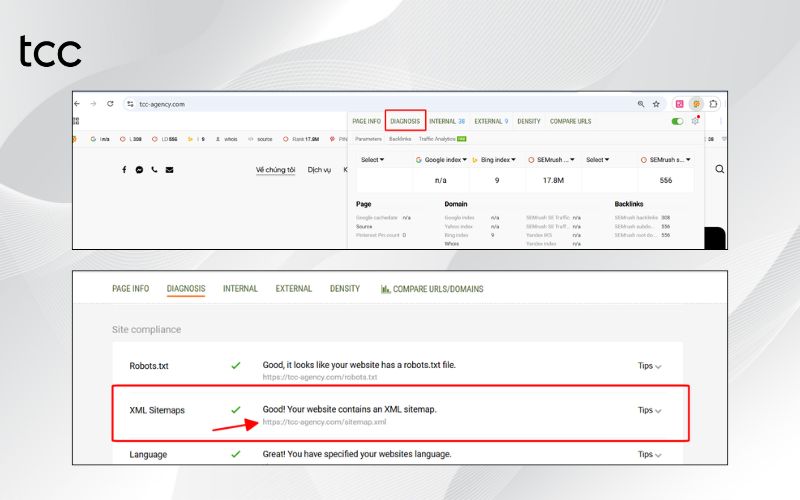Click the Rank 17.8M parameter in SEObar

pyautogui.click(x=301, y=139)
